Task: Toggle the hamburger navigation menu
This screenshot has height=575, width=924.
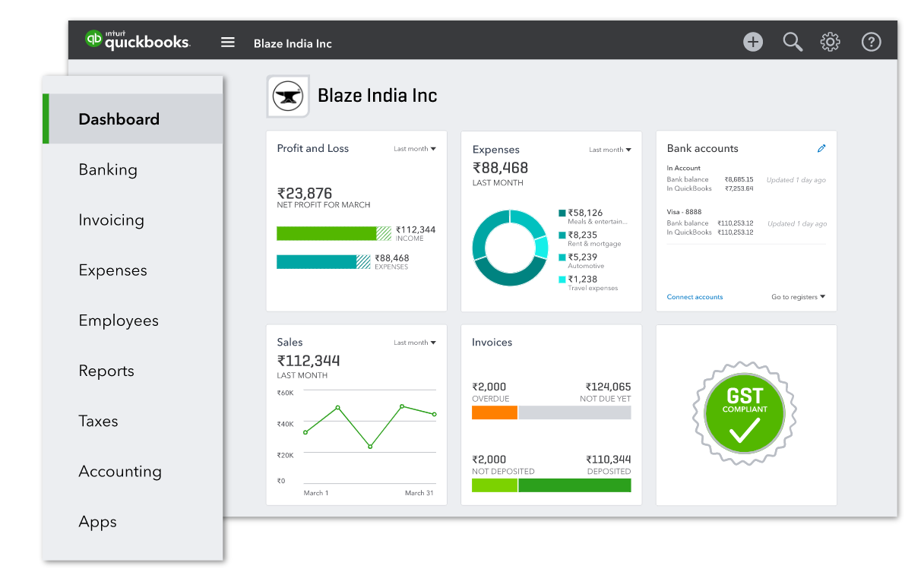Action: pos(228,43)
